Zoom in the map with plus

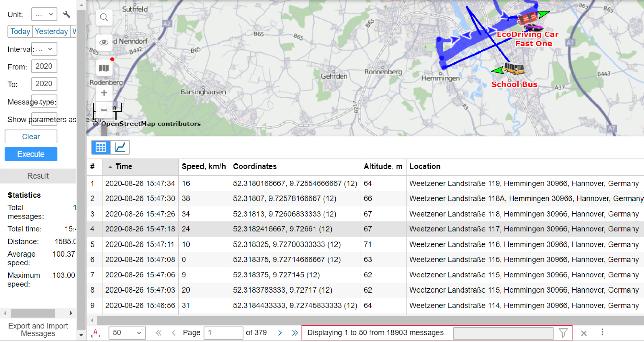(104, 93)
